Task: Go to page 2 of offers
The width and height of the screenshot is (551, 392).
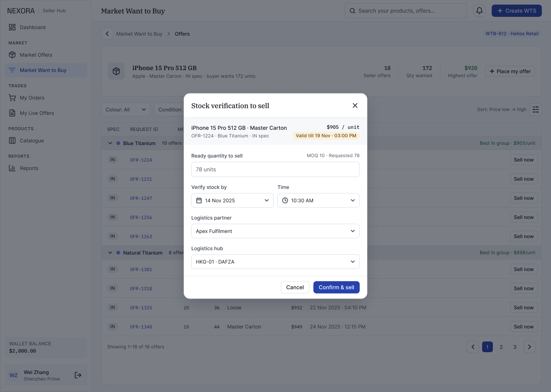Action: coord(501,347)
